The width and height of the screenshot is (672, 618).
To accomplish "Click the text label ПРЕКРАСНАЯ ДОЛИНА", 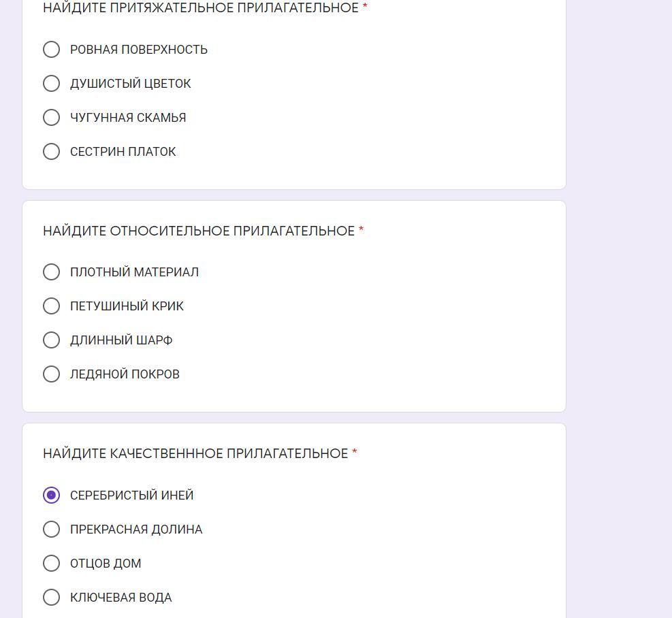I will (136, 530).
